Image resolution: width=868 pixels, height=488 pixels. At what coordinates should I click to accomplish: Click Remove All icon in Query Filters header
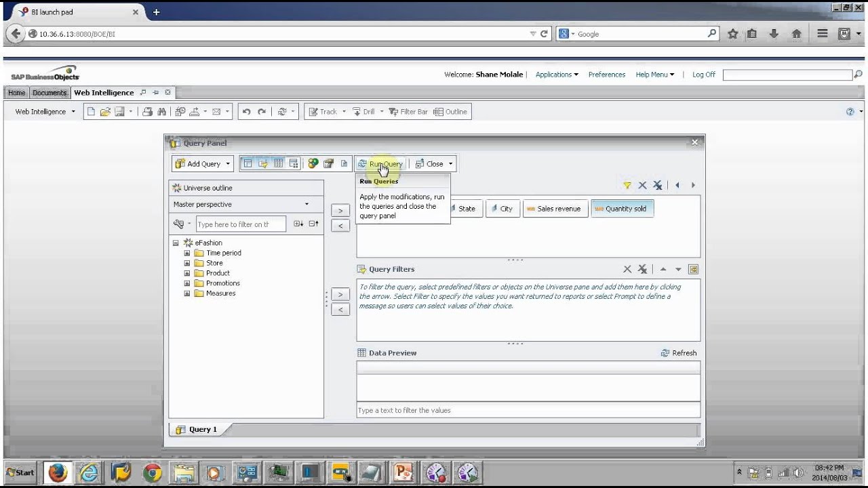(x=642, y=269)
